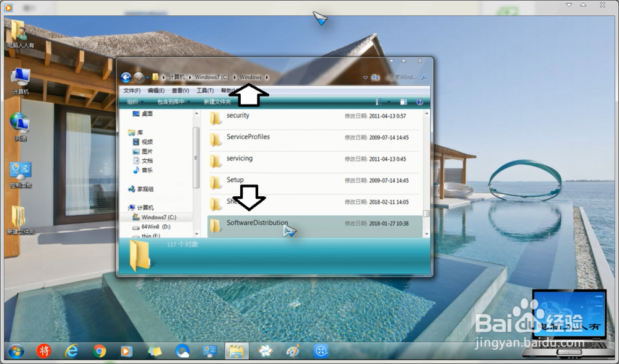Select 家庭组 in the navigation pane

141,189
